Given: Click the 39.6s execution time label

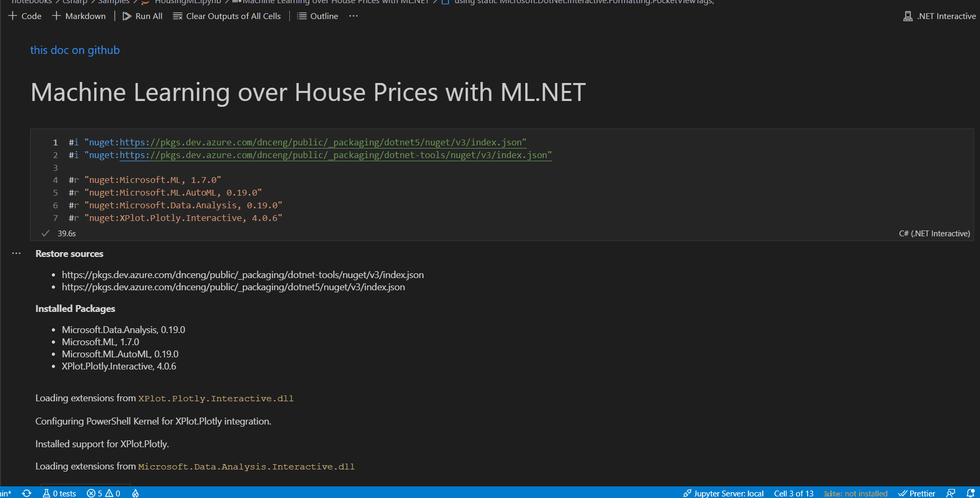Looking at the screenshot, I should [x=67, y=233].
